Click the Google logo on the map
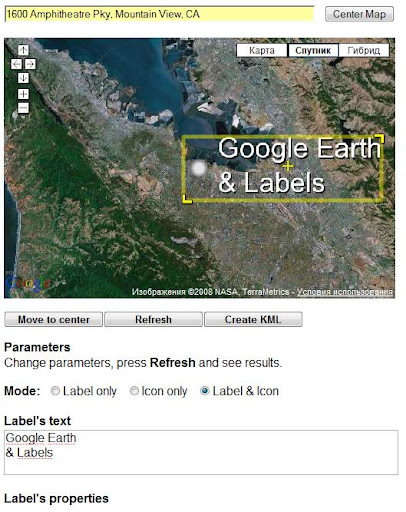Viewport: 406px width, 512px height. point(29,283)
